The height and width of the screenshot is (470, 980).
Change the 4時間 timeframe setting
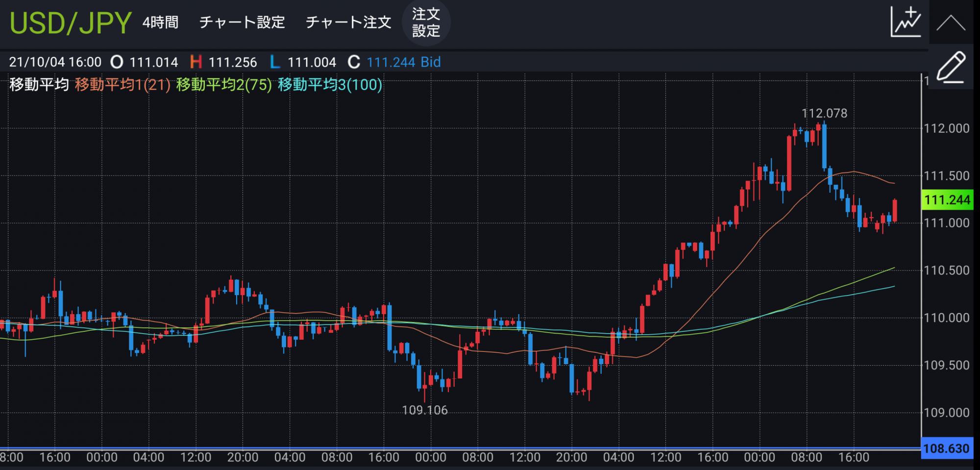tap(160, 23)
